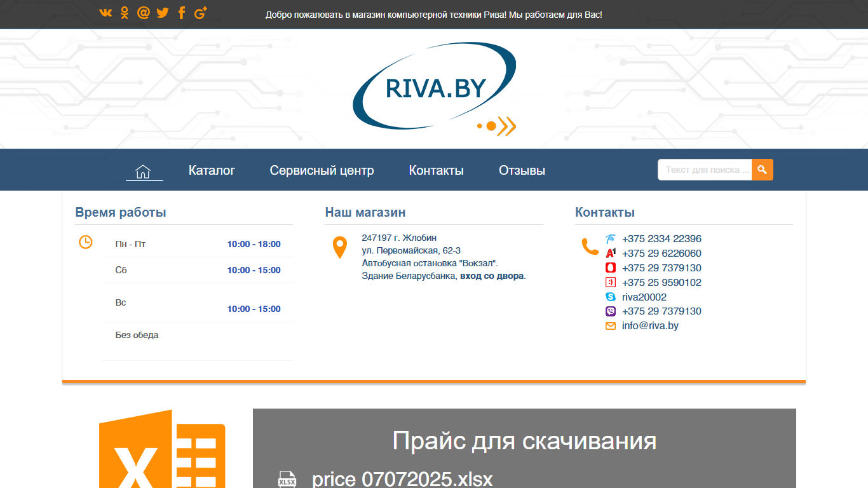Image resolution: width=868 pixels, height=488 pixels.
Task: Open the Twitter bird icon
Action: coord(163,13)
